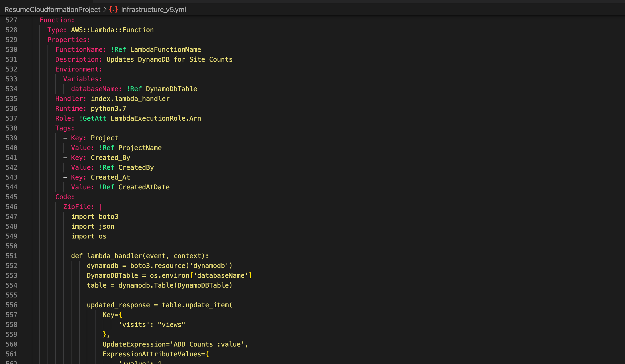Click line number 551 in gutter

tap(11, 256)
